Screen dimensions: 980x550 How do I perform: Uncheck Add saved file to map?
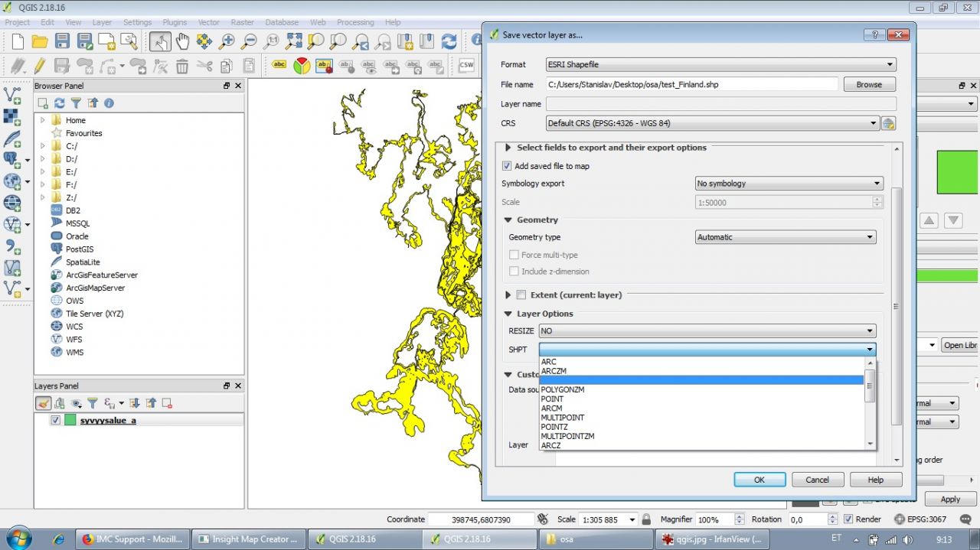click(x=507, y=166)
